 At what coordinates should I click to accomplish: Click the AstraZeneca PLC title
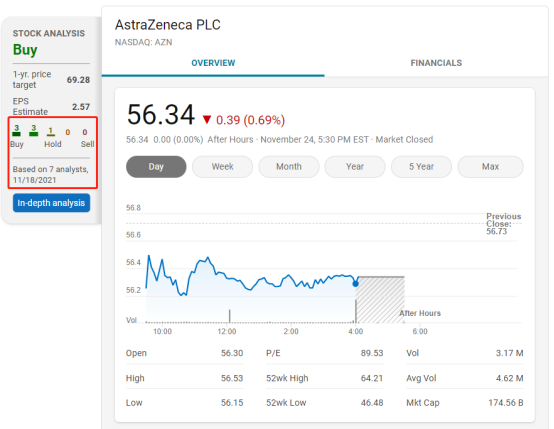coord(168,25)
